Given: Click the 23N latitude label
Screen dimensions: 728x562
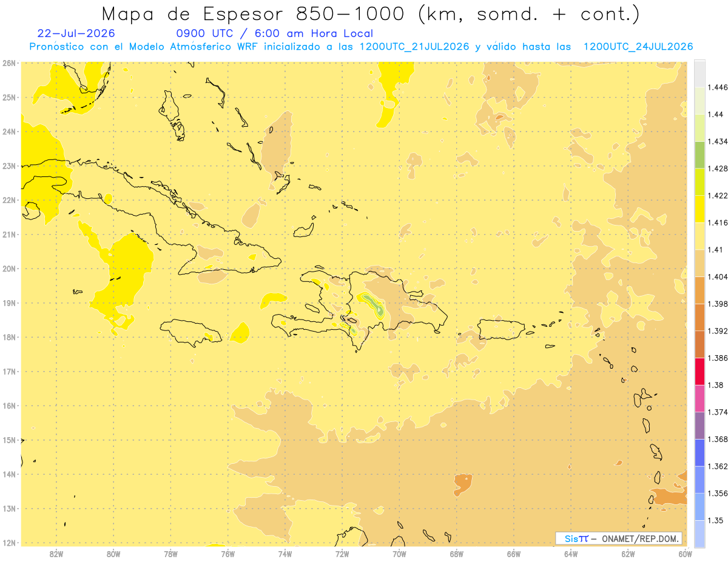Looking at the screenshot, I should [x=9, y=166].
